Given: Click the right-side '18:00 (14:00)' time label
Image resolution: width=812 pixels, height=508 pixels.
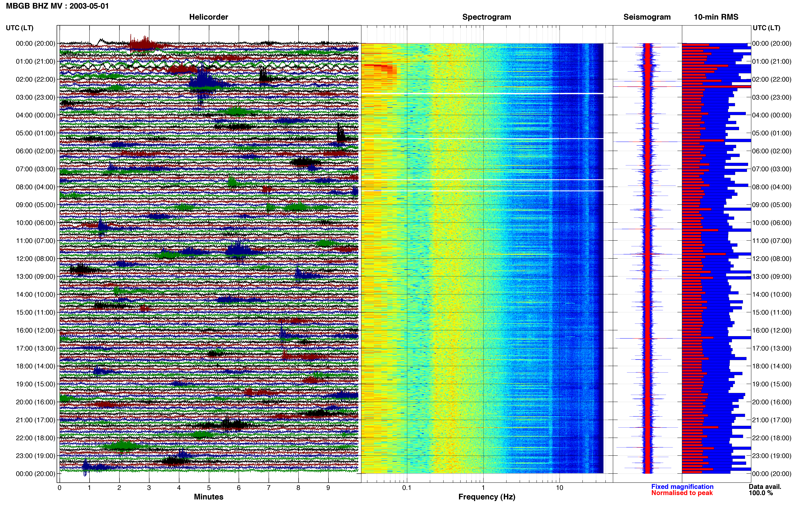Looking at the screenshot, I should tap(772, 366).
